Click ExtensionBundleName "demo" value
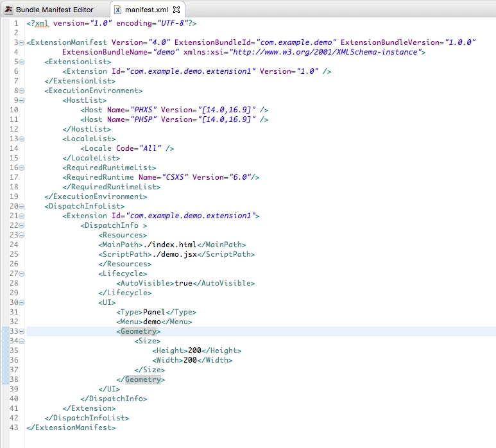 [x=166, y=52]
